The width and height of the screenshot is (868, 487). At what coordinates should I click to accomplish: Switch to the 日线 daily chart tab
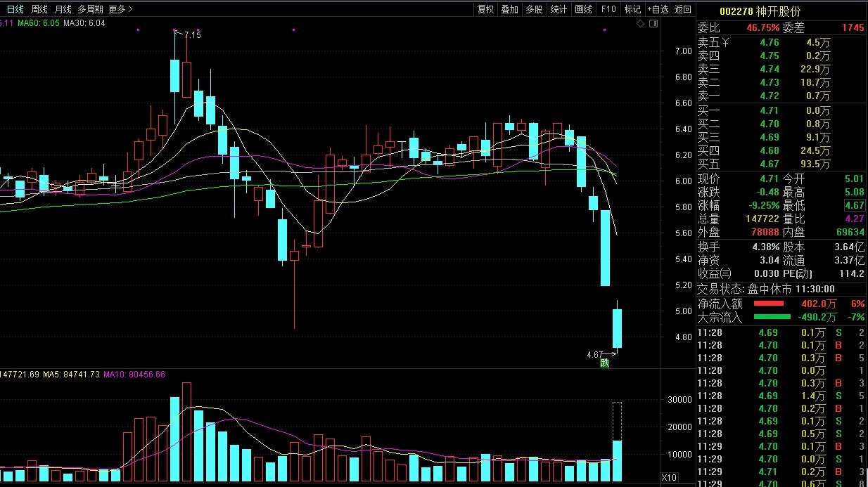tap(15, 9)
